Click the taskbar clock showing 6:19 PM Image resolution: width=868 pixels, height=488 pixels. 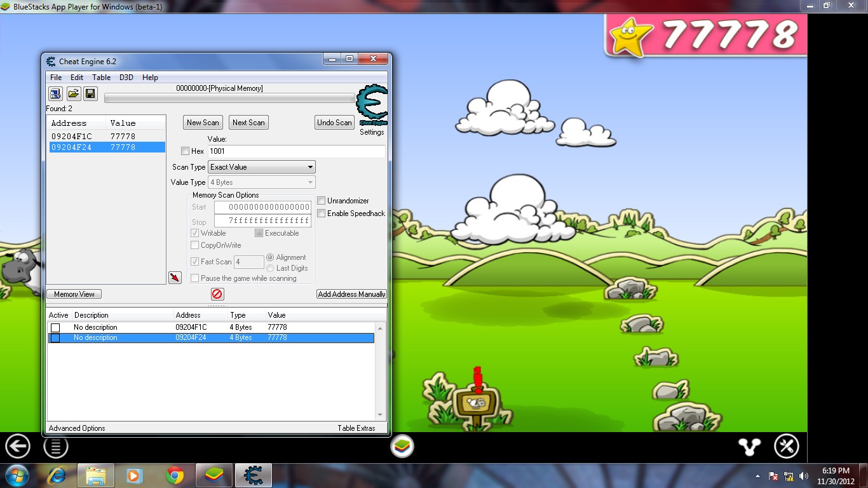pyautogui.click(x=836, y=476)
